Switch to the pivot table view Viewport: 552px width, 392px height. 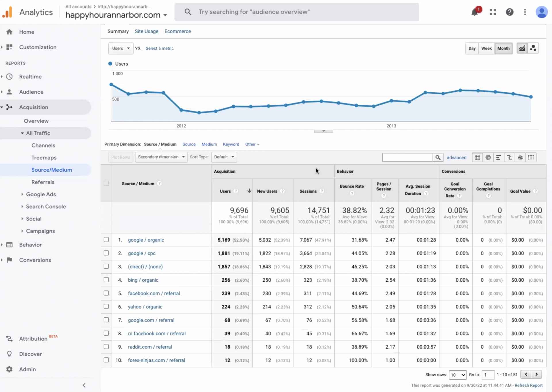pos(531,157)
